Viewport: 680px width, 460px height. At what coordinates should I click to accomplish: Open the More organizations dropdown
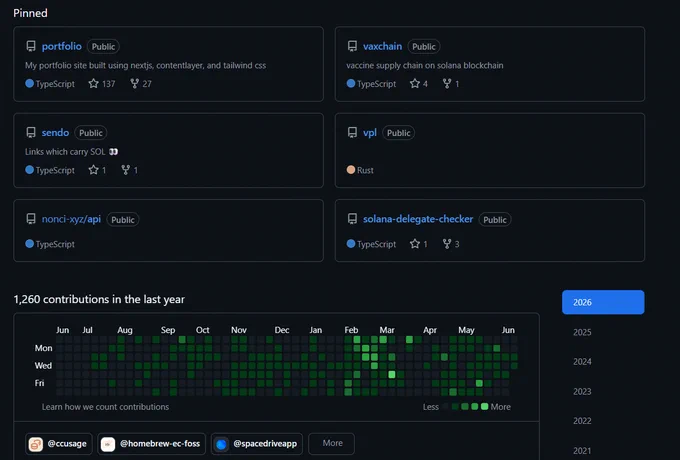(332, 444)
